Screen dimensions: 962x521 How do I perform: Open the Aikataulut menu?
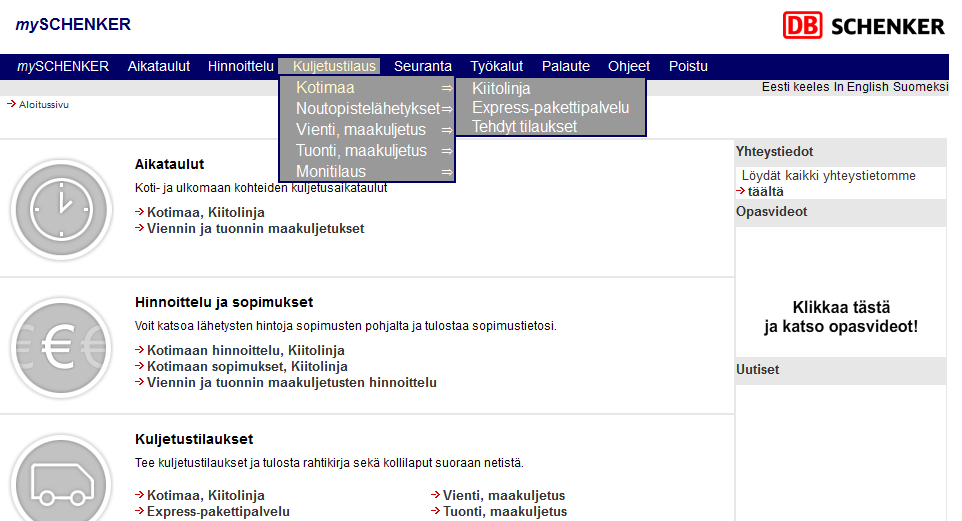click(x=159, y=66)
